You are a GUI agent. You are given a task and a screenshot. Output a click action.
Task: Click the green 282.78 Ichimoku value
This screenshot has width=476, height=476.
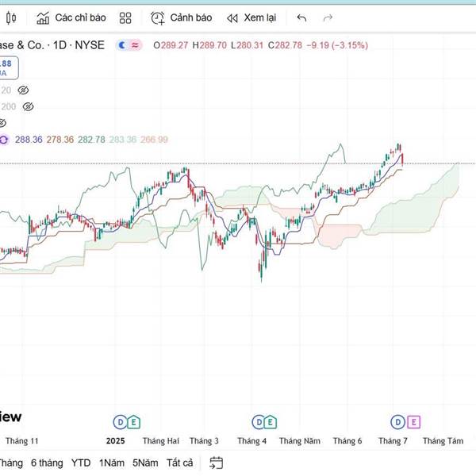tap(91, 140)
